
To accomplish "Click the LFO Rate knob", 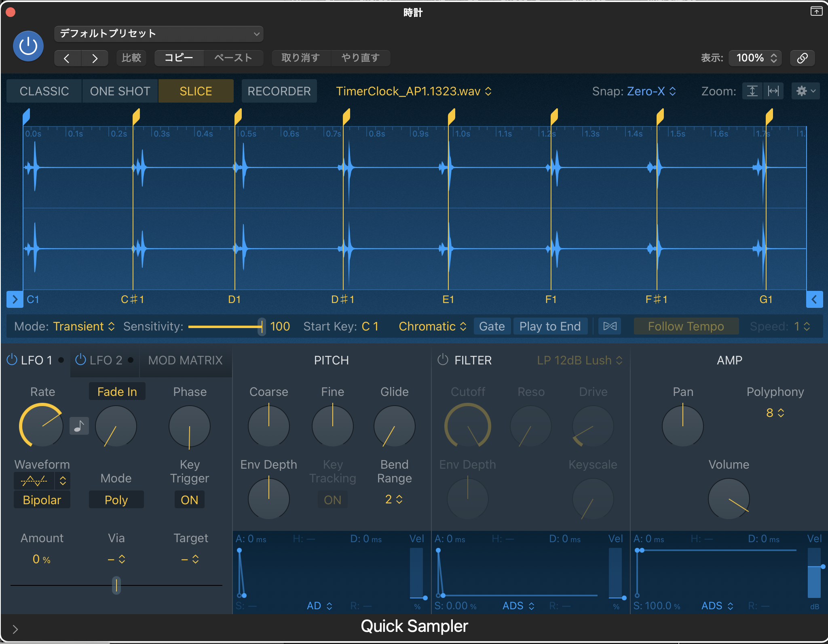I will pyautogui.click(x=42, y=426).
